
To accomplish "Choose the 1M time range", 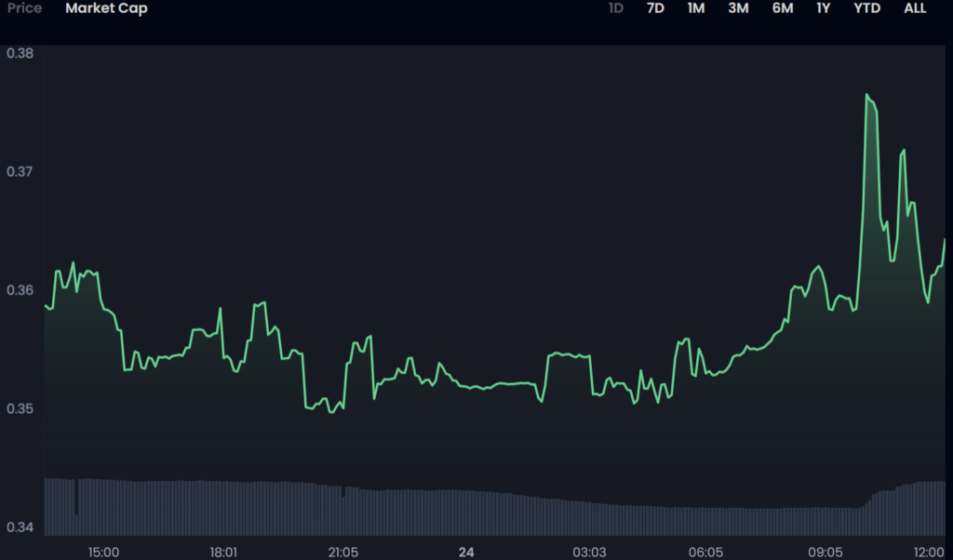I will pos(696,8).
